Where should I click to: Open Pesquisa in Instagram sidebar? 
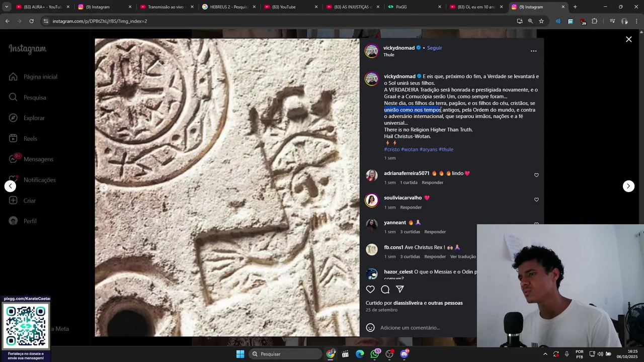click(x=28, y=97)
